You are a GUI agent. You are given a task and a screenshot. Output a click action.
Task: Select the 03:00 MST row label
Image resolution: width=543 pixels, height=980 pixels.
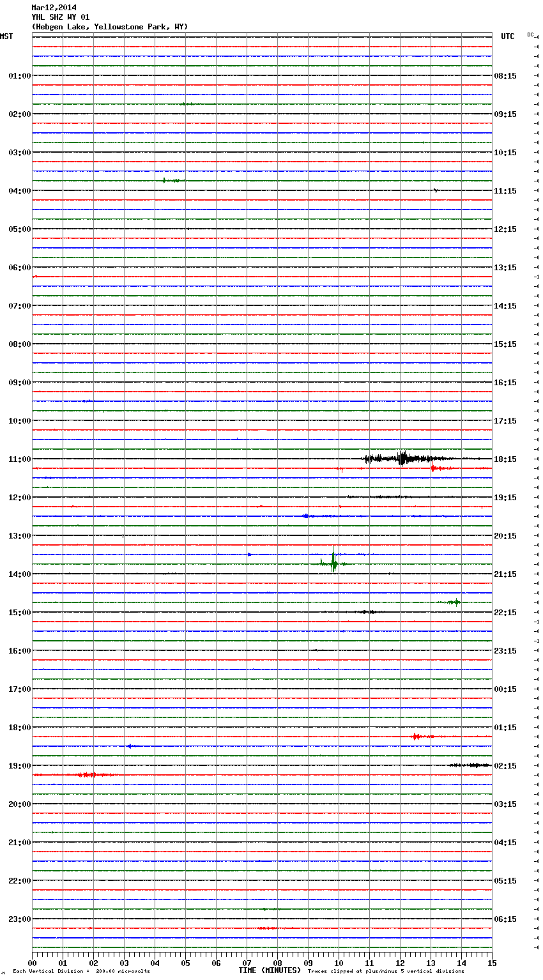coord(20,153)
